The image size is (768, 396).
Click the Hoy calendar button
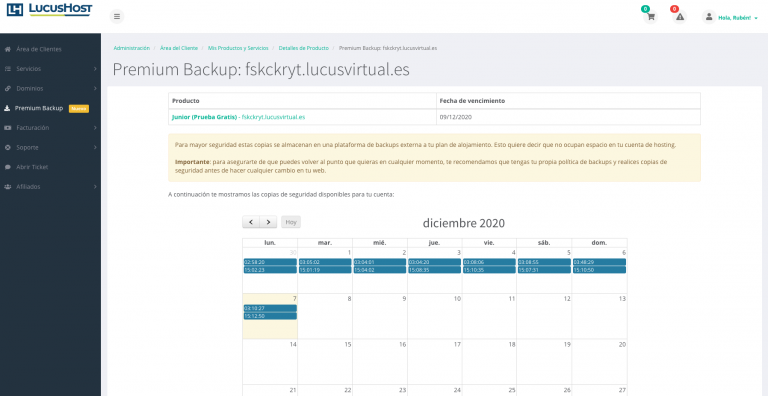tap(291, 222)
